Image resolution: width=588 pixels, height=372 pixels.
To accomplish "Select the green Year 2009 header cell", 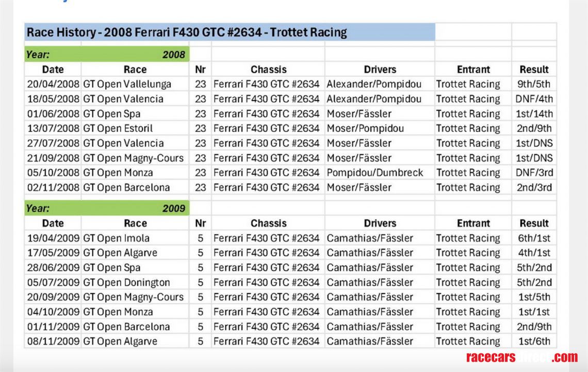I will click(x=107, y=209).
